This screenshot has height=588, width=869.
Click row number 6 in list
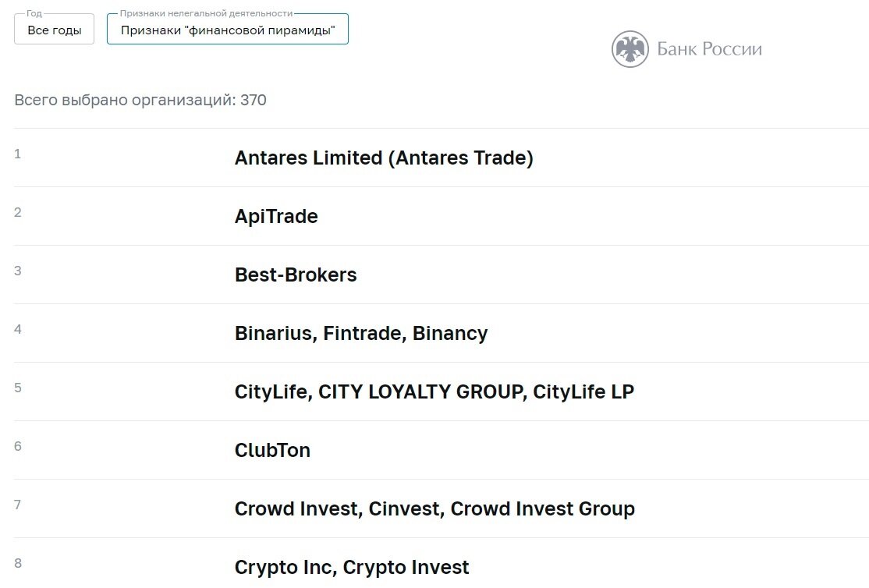pyautogui.click(x=18, y=446)
